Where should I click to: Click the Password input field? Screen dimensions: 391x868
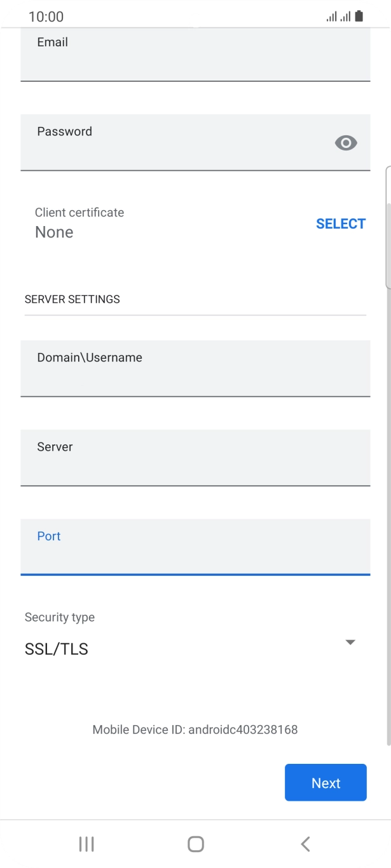178,143
